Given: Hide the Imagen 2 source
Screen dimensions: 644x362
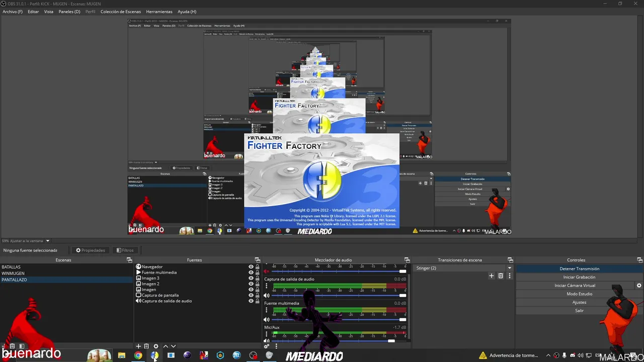Looking at the screenshot, I should click(251, 284).
